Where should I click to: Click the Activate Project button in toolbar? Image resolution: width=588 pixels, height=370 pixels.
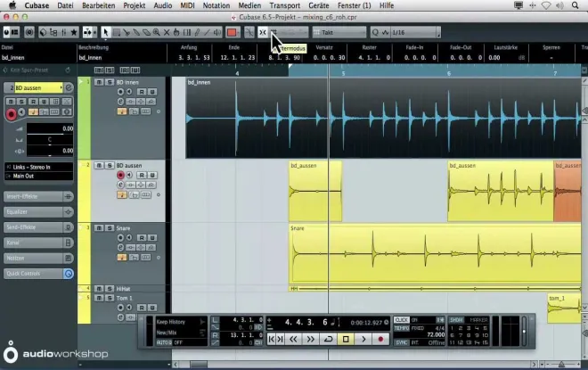pos(6,33)
